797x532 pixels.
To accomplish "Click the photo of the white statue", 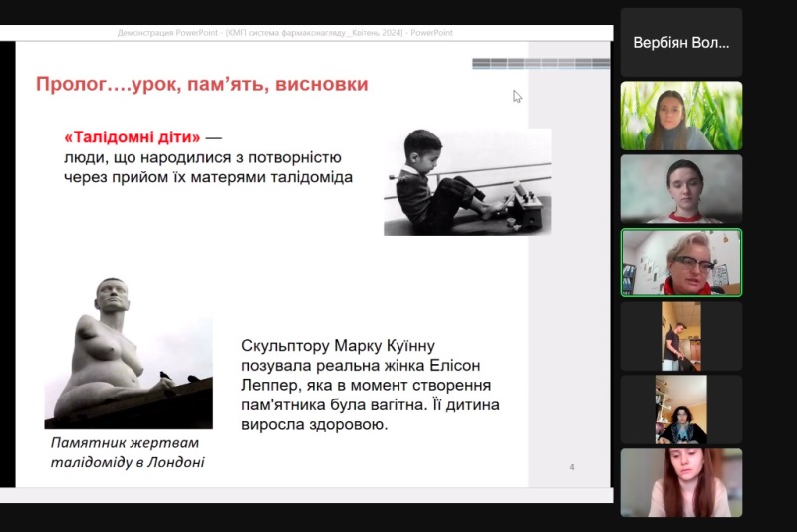I will (x=129, y=353).
